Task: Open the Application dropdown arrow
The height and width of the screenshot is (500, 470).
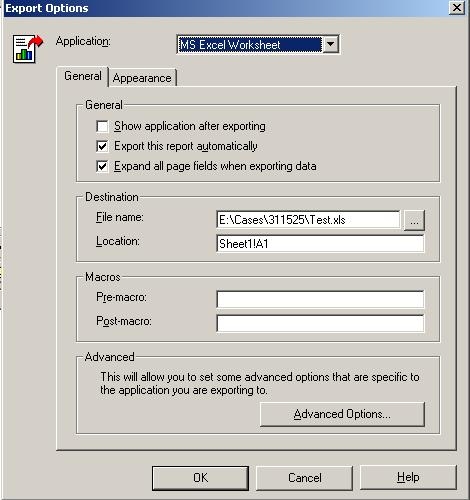Action: [330, 44]
